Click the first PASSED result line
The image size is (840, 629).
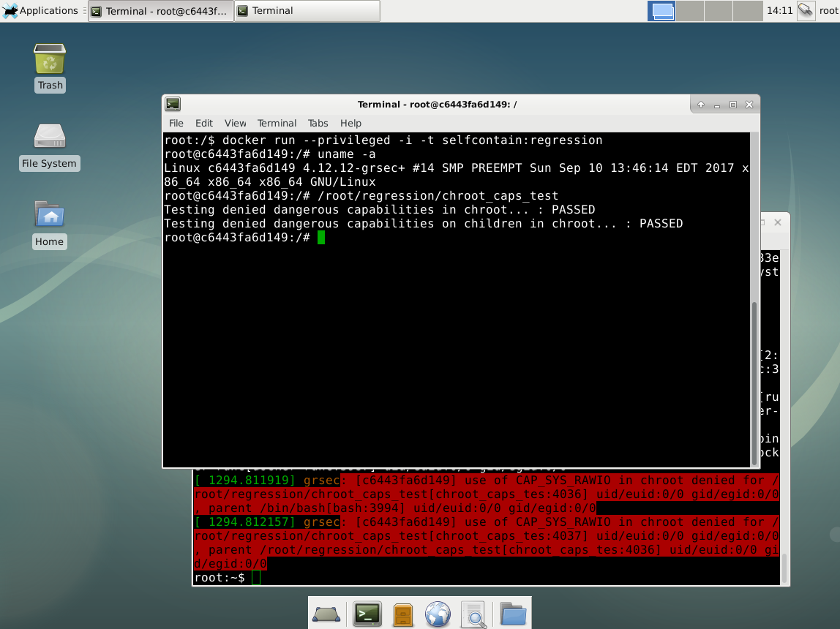[379, 210]
